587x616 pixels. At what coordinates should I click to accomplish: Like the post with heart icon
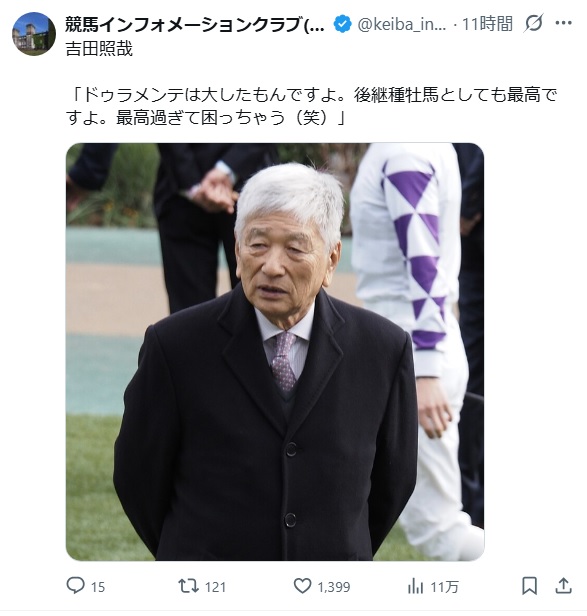pyautogui.click(x=303, y=586)
